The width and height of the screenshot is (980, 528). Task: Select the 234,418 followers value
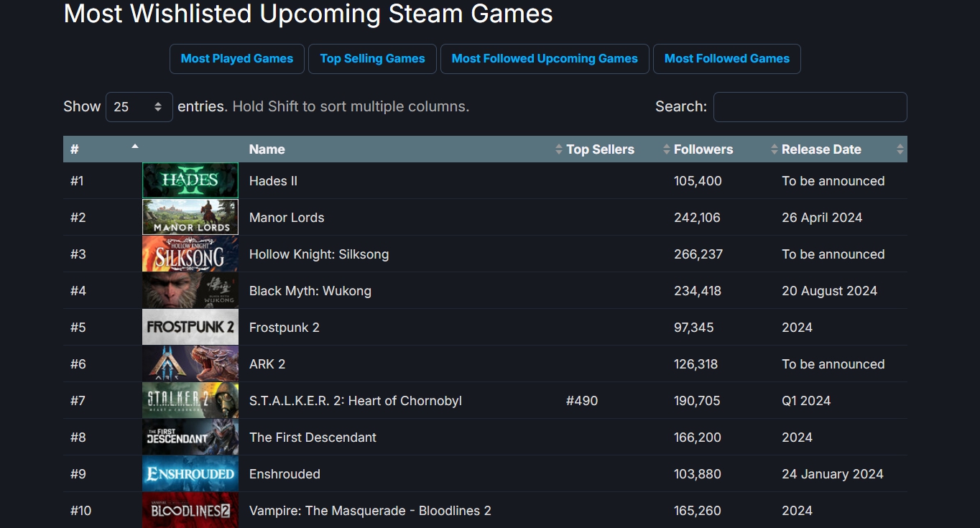tap(698, 291)
